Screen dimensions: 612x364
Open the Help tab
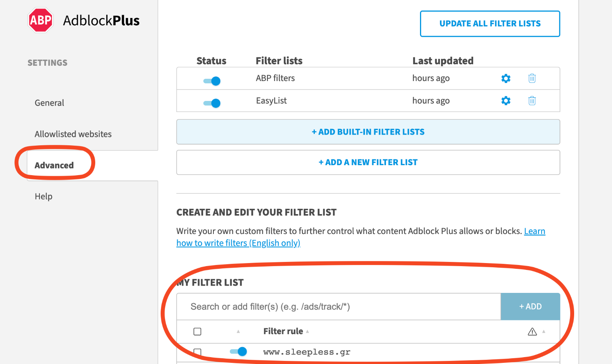pos(44,197)
